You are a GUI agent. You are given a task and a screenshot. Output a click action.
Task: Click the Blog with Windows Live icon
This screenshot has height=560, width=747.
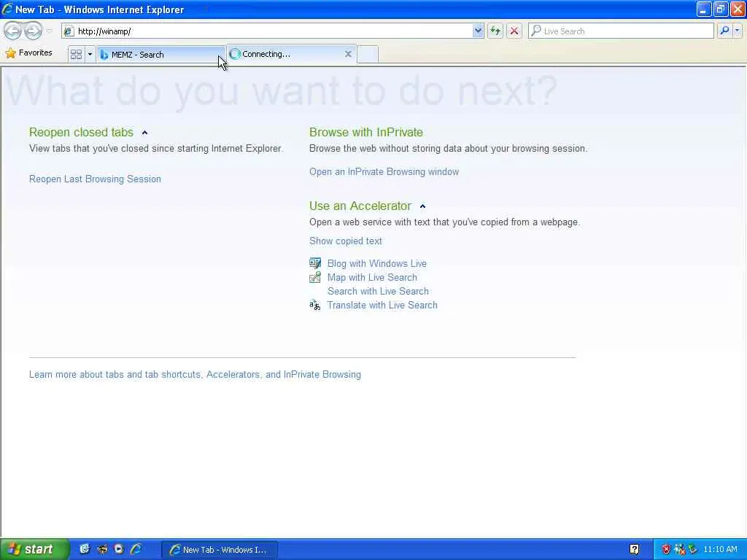click(x=315, y=262)
